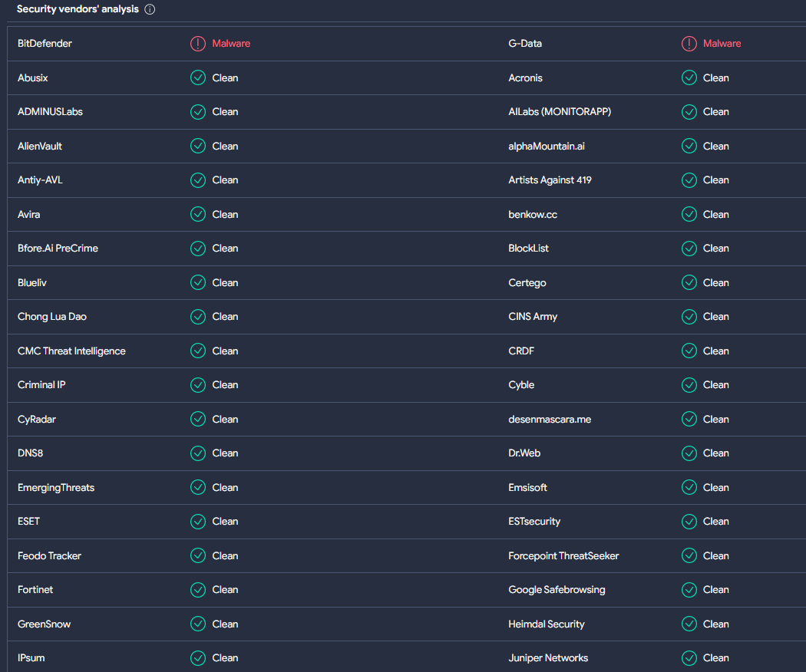Click the clean check icon for Emsisoft
This screenshot has width=806, height=672.
[689, 488]
